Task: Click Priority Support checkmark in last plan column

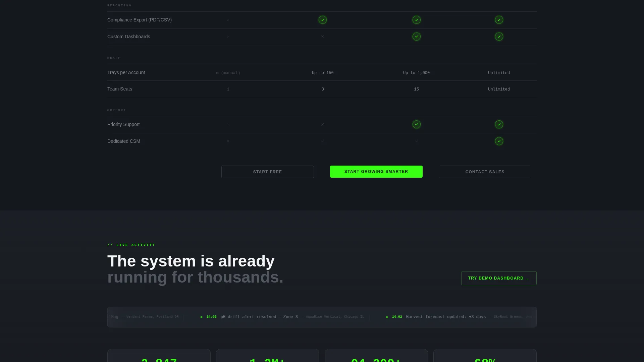Action: tap(499, 124)
